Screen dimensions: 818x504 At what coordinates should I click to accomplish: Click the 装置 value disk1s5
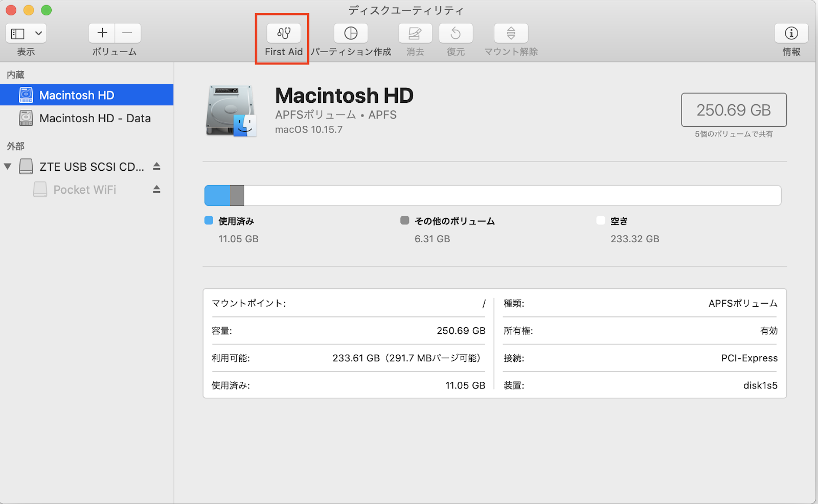point(760,385)
